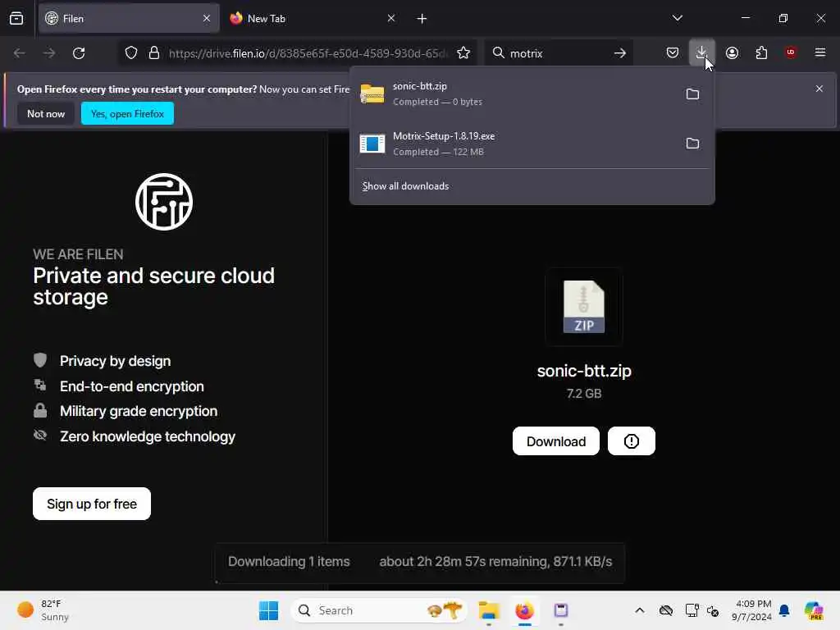Open the cloud sync tray icon
840x630 pixels.
666,610
